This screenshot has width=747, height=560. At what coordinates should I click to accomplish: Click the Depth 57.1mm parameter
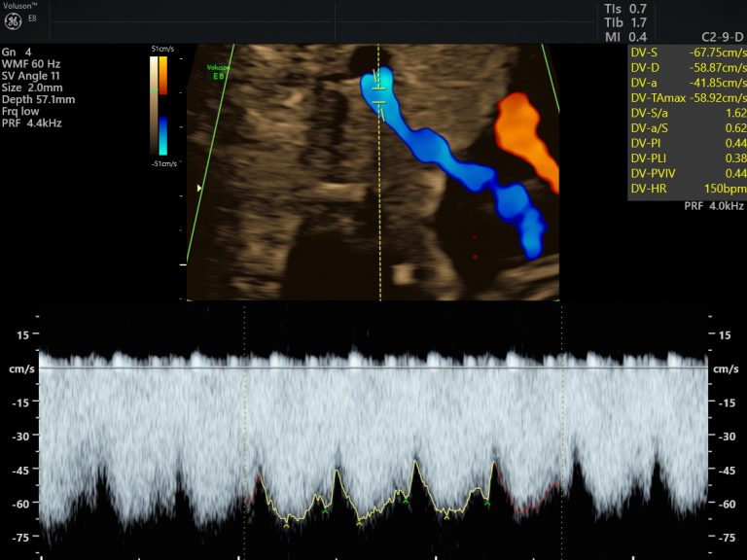point(39,99)
